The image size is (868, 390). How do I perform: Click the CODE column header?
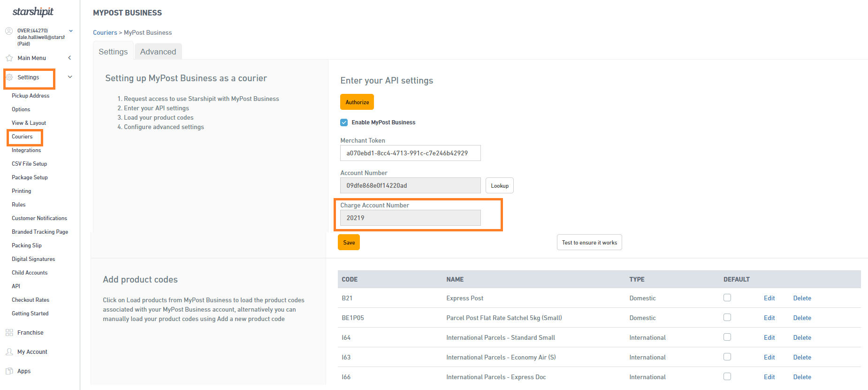tap(350, 279)
